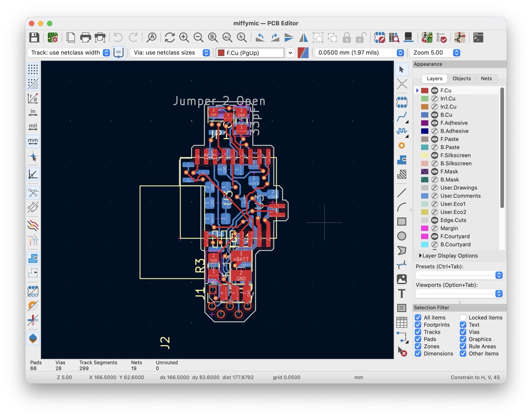This screenshot has height=417, width=532.
Task: Select the Route Tracks tool
Action: (401, 117)
